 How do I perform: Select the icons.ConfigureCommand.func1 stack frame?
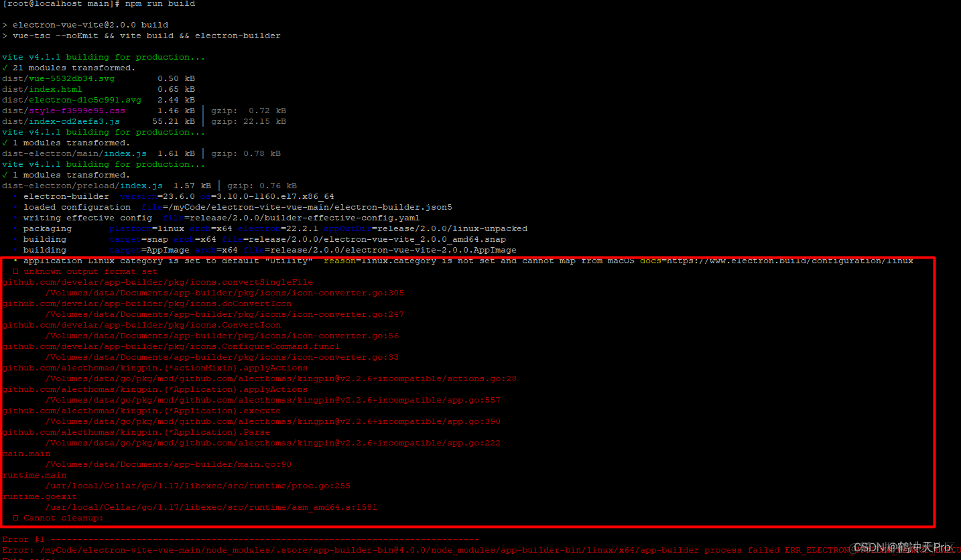[x=171, y=346]
